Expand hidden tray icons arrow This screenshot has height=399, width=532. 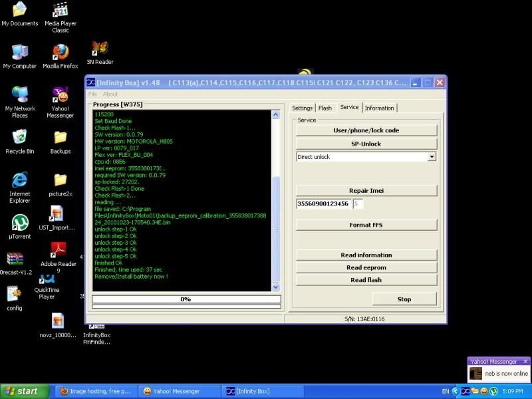[x=456, y=391]
